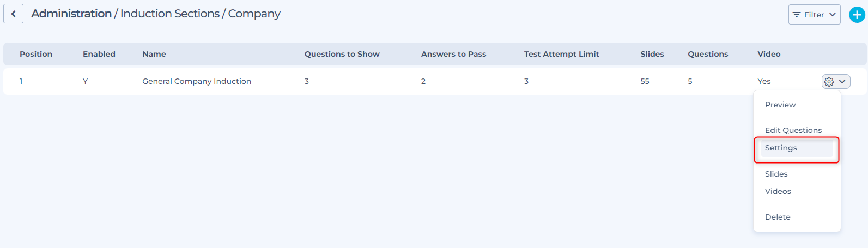Viewport: 868px width, 248px height.
Task: Select Preview from the context menu
Action: (x=780, y=105)
